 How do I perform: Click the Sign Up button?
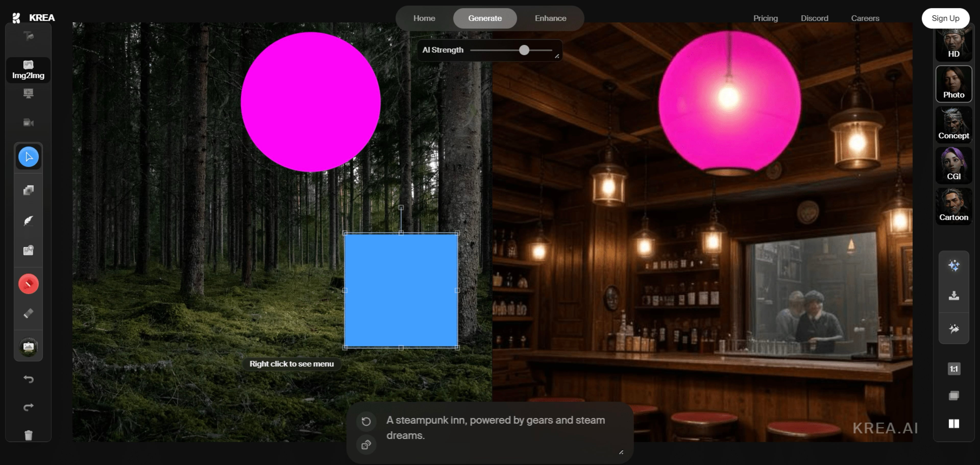945,18
